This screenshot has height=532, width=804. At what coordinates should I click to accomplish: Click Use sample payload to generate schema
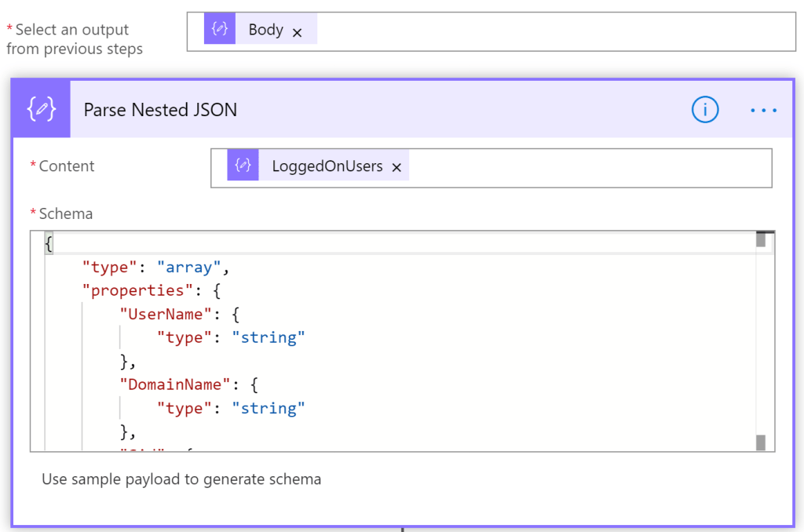pyautogui.click(x=181, y=479)
